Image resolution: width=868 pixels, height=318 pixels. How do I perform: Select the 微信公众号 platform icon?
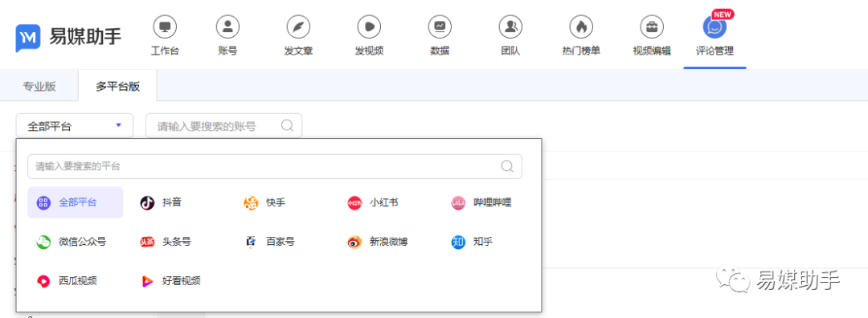43,242
